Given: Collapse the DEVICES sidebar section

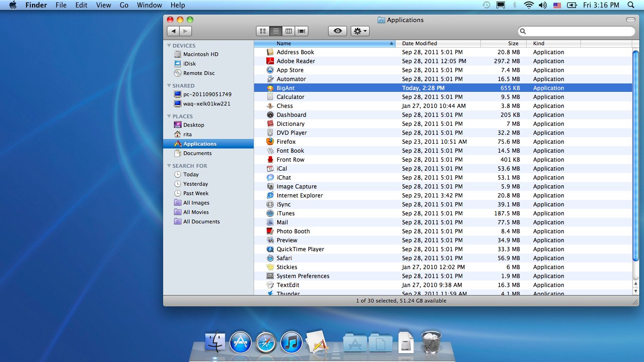Looking at the screenshot, I should 169,46.
